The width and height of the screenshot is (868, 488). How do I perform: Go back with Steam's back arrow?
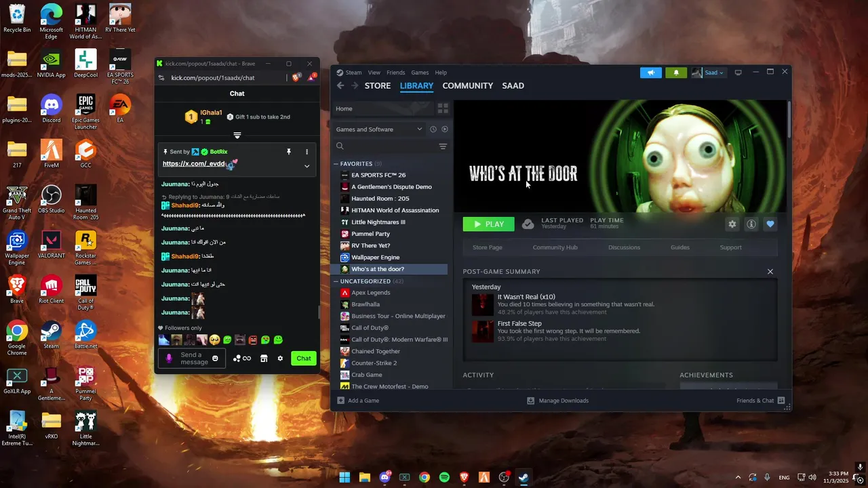pos(340,85)
